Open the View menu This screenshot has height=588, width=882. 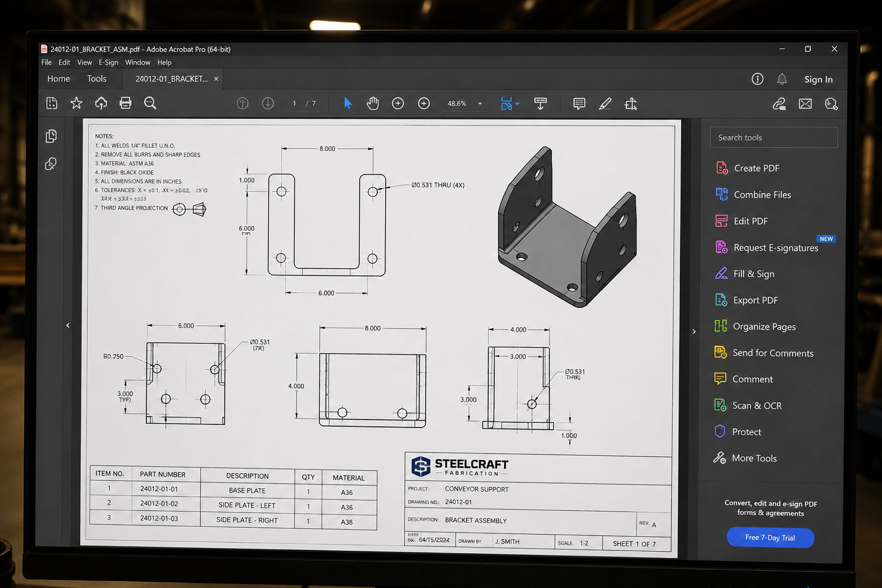(85, 62)
